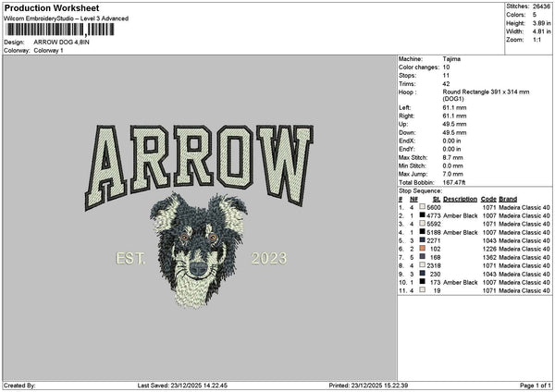Click stitch count 5592 in row 3
The width and height of the screenshot is (555, 392).
[434, 224]
